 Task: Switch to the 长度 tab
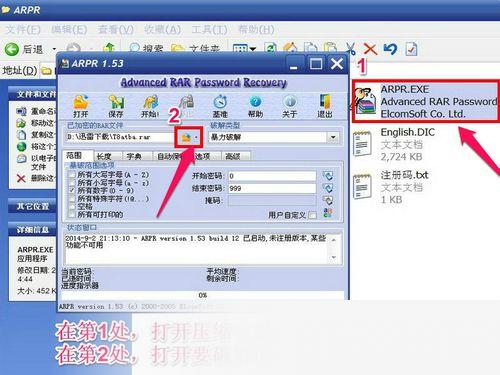pyautogui.click(x=105, y=156)
